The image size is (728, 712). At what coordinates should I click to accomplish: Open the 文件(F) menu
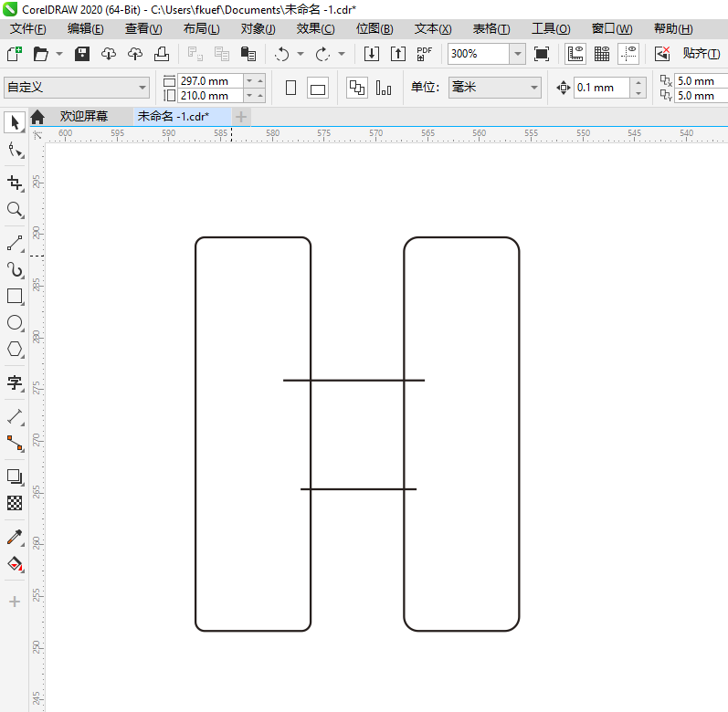pos(27,29)
